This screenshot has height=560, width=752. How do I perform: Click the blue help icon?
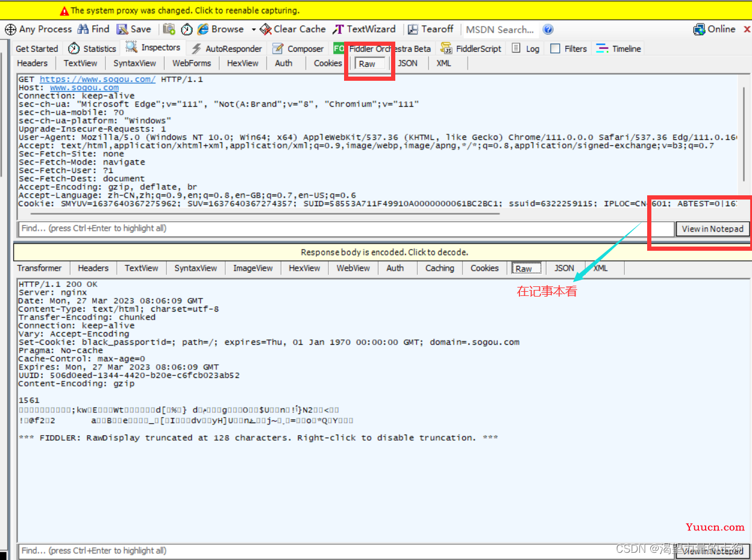point(548,29)
